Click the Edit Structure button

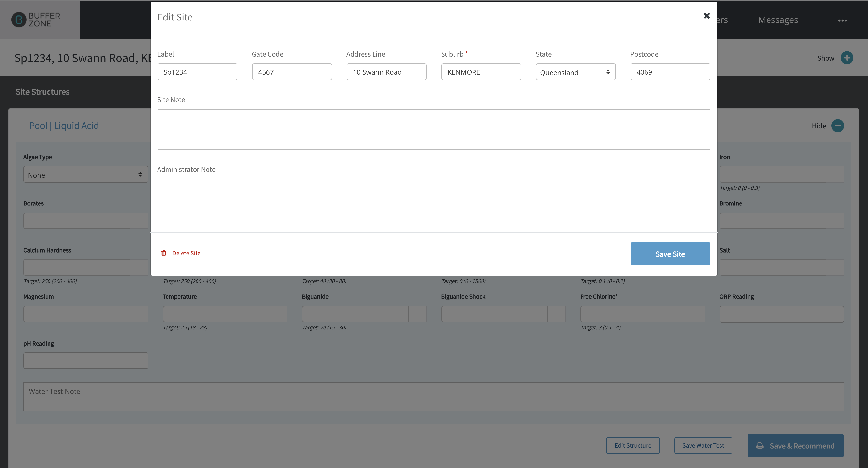point(633,445)
